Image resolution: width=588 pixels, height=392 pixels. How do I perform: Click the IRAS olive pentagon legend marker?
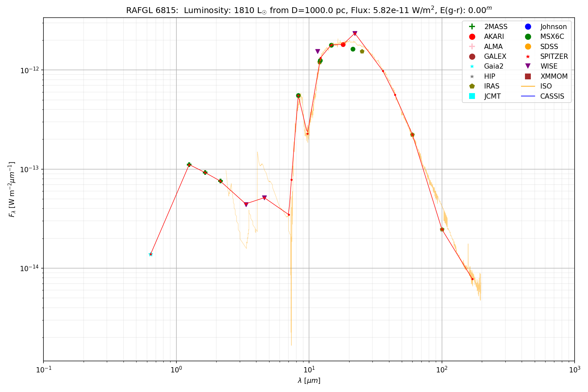point(472,86)
